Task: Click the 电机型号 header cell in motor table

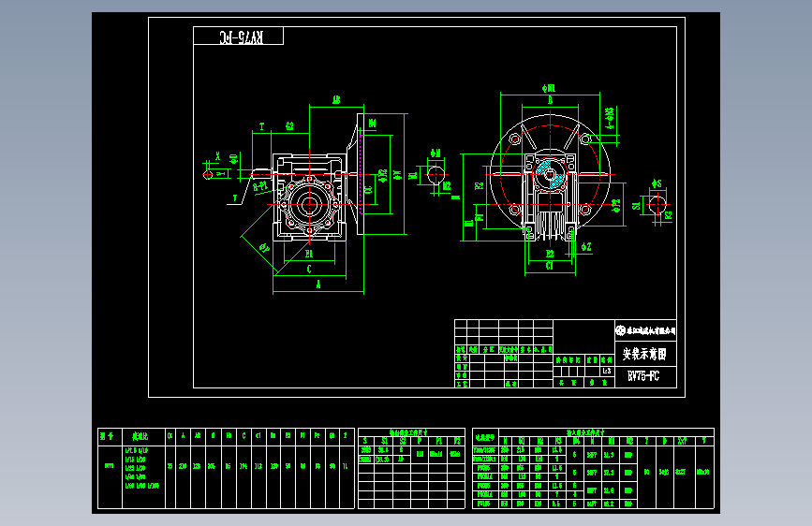Action: pyautogui.click(x=485, y=437)
